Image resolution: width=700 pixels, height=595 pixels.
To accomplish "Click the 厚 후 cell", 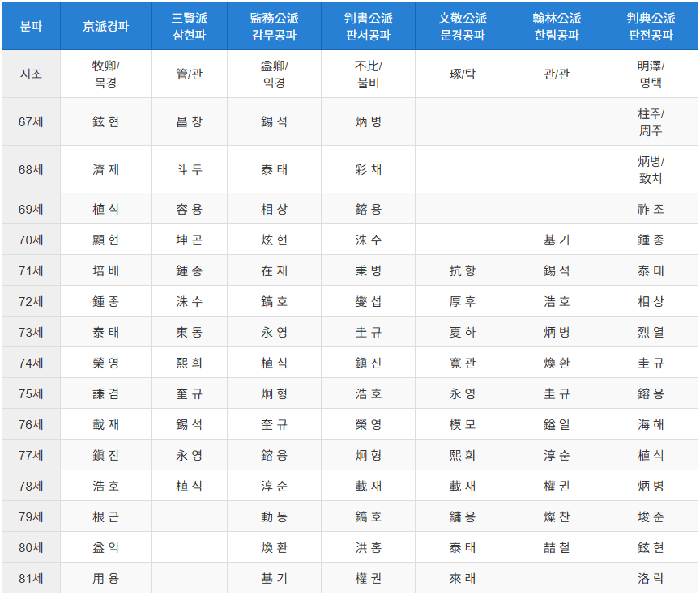I will click(x=463, y=301).
